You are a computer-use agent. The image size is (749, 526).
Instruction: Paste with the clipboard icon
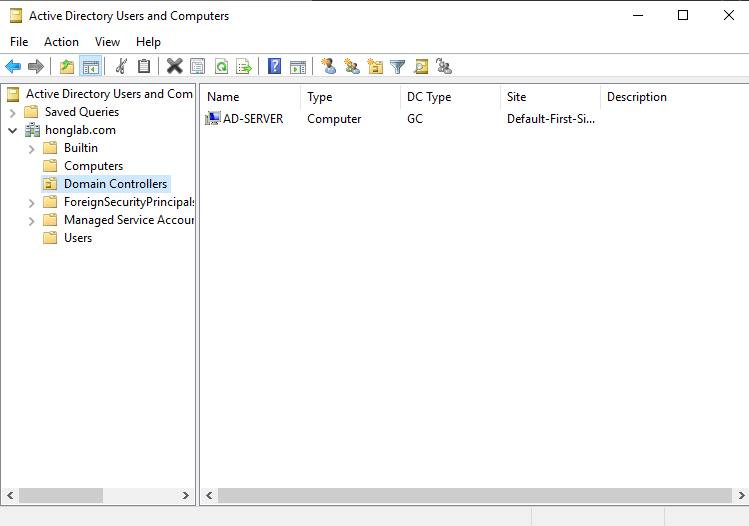[144, 66]
